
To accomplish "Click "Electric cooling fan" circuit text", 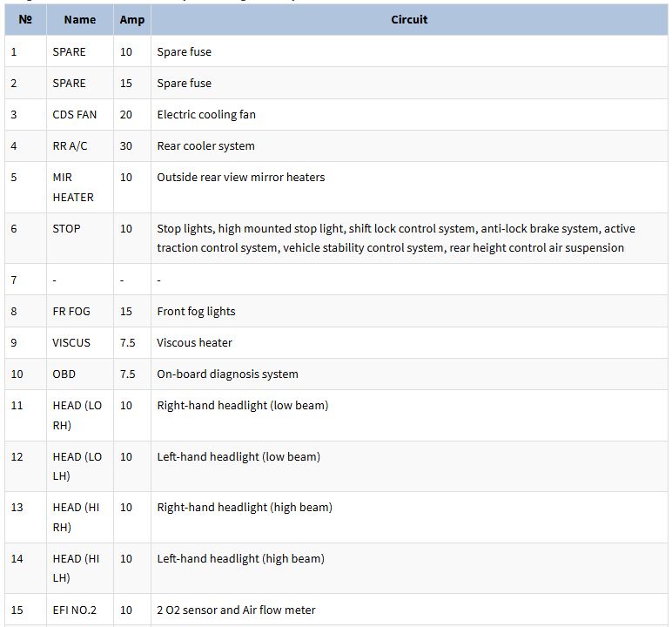I will click(206, 114).
